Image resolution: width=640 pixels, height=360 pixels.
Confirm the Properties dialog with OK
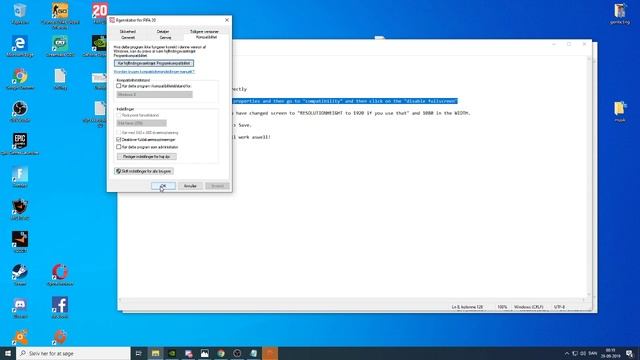163,186
